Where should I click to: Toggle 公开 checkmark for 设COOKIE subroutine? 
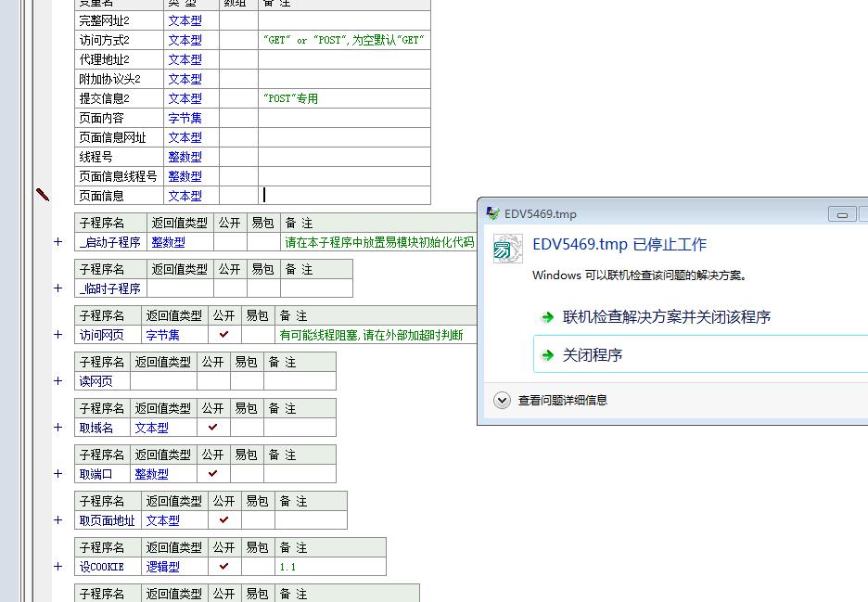[223, 566]
